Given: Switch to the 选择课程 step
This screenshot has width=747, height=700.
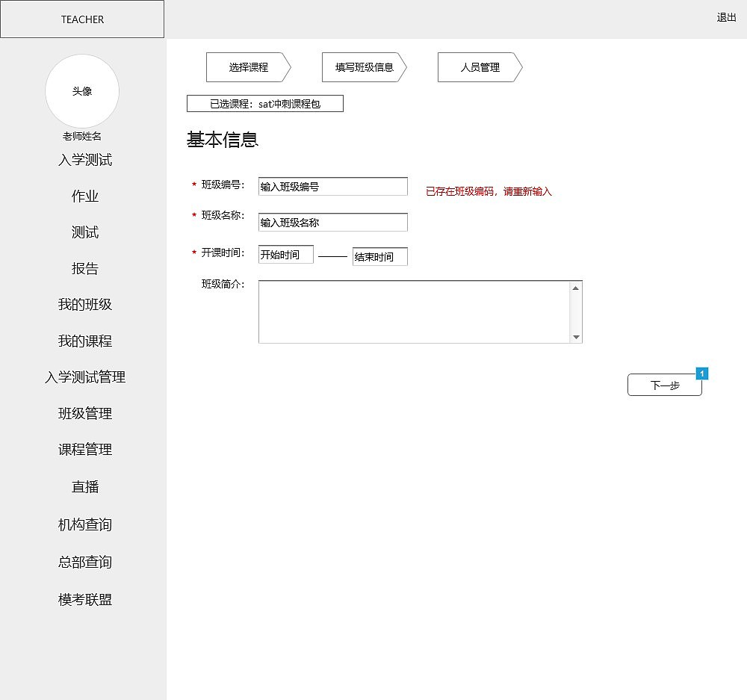Looking at the screenshot, I should 247,67.
